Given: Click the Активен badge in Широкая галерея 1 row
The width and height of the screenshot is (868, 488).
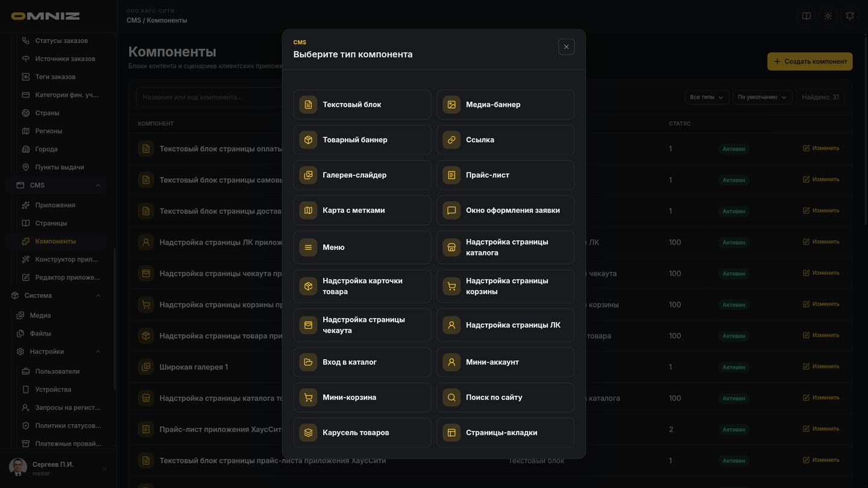Looking at the screenshot, I should [x=734, y=367].
